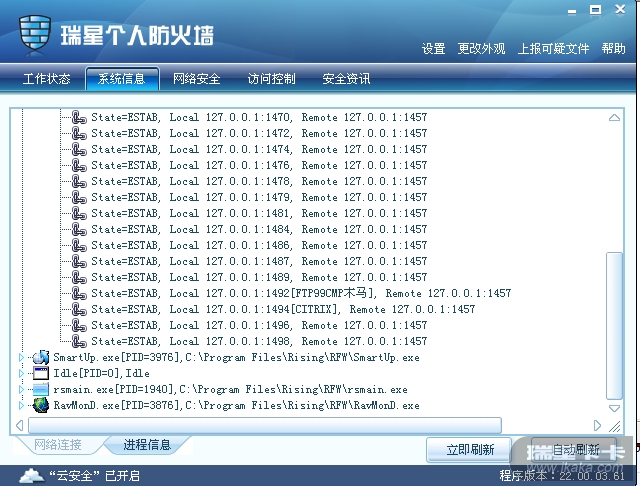This screenshot has width=640, height=486.
Task: Click the vertical scrollbar thumb
Action: click(614, 326)
